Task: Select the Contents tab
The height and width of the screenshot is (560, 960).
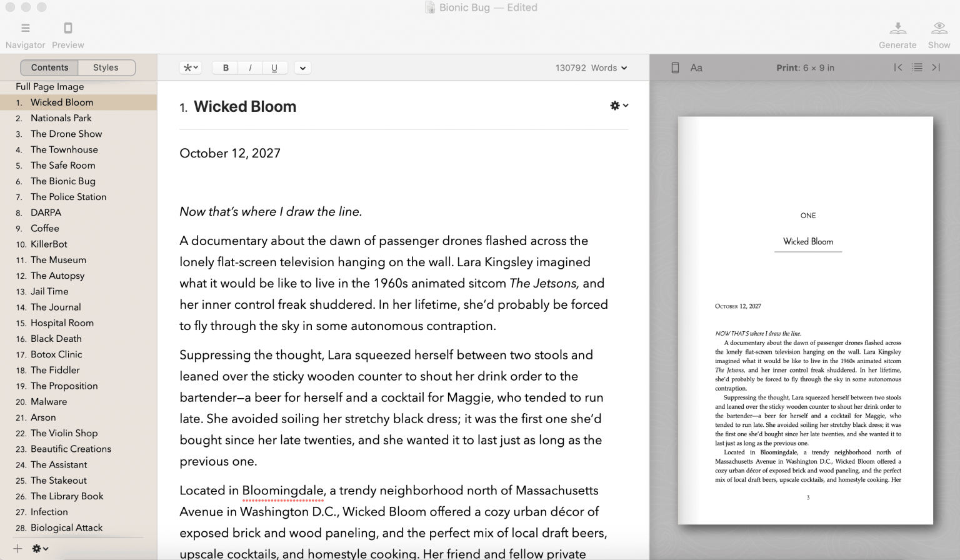Action: coord(49,67)
